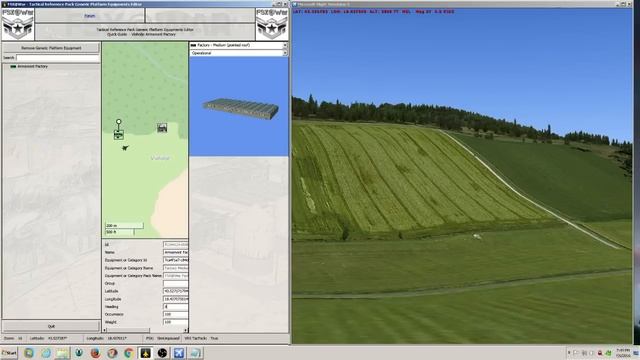Click the status bar Longitude readout
This screenshot has width=640, height=360.
click(107, 338)
